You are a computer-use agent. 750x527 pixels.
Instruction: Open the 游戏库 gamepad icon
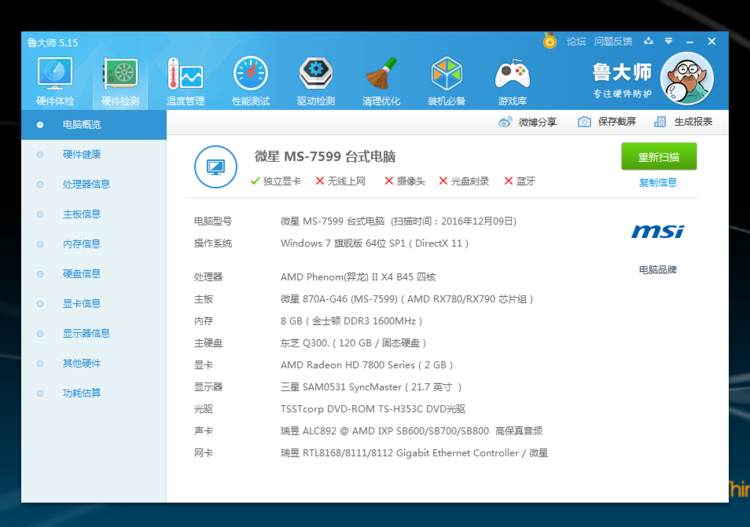click(512, 76)
